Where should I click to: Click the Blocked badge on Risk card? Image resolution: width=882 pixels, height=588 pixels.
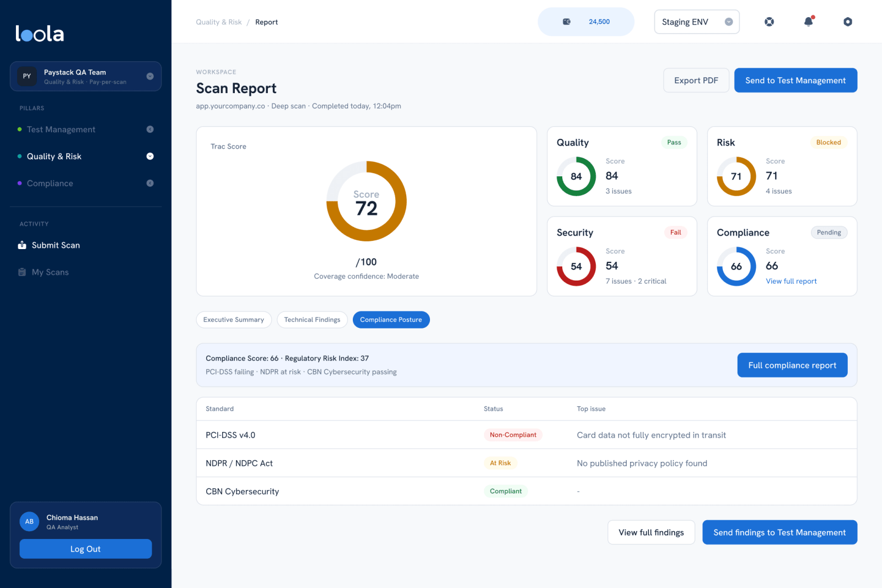tap(829, 142)
